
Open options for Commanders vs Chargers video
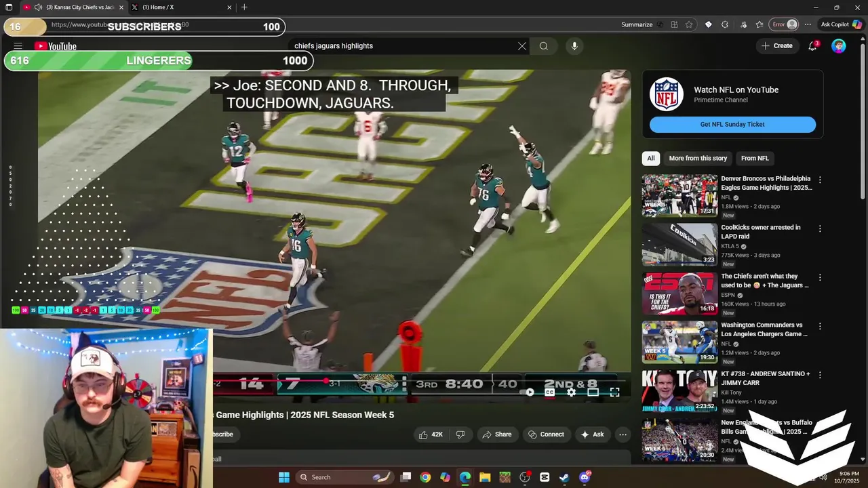coord(820,327)
